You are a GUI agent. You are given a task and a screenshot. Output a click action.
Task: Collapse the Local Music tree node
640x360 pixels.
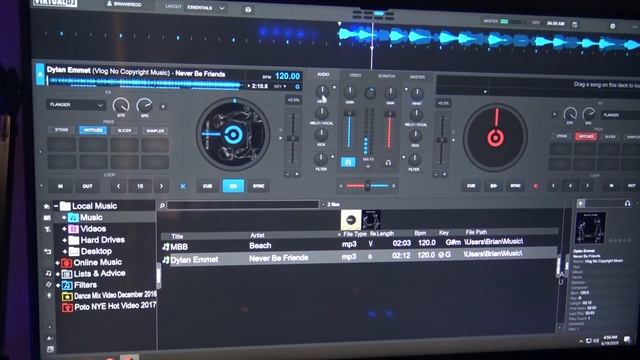click(56, 206)
